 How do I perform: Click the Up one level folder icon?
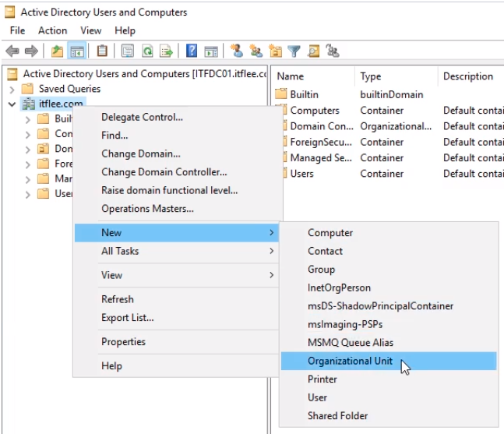(x=57, y=51)
